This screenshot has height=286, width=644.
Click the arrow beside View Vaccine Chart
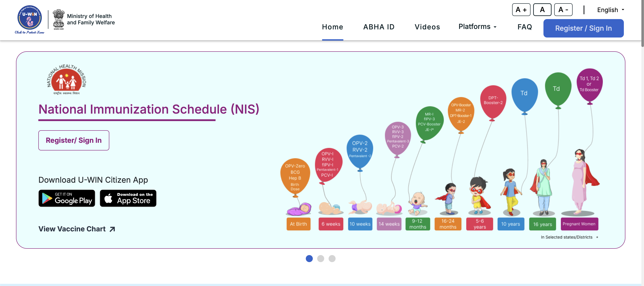(x=112, y=229)
